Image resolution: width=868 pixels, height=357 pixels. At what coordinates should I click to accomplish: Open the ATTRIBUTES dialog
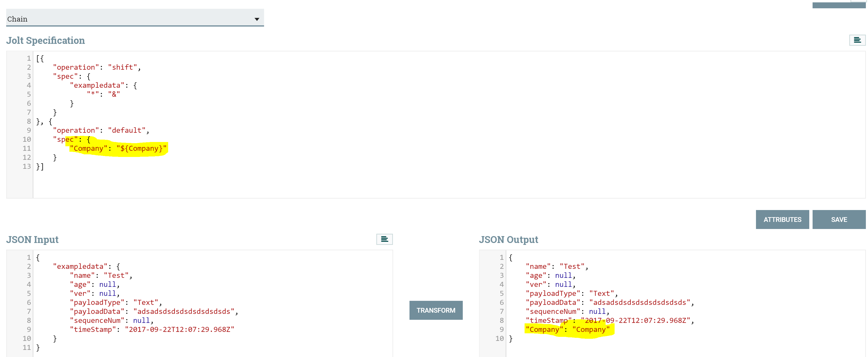782,220
